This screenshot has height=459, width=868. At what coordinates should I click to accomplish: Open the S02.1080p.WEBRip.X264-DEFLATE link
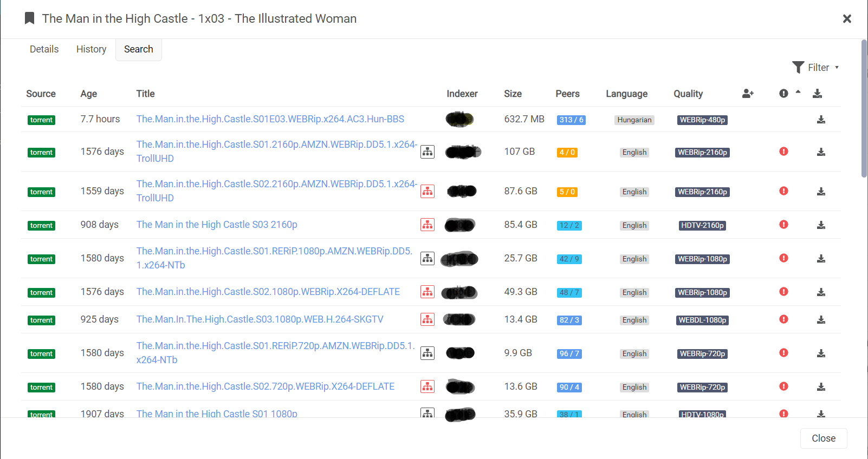pyautogui.click(x=268, y=292)
